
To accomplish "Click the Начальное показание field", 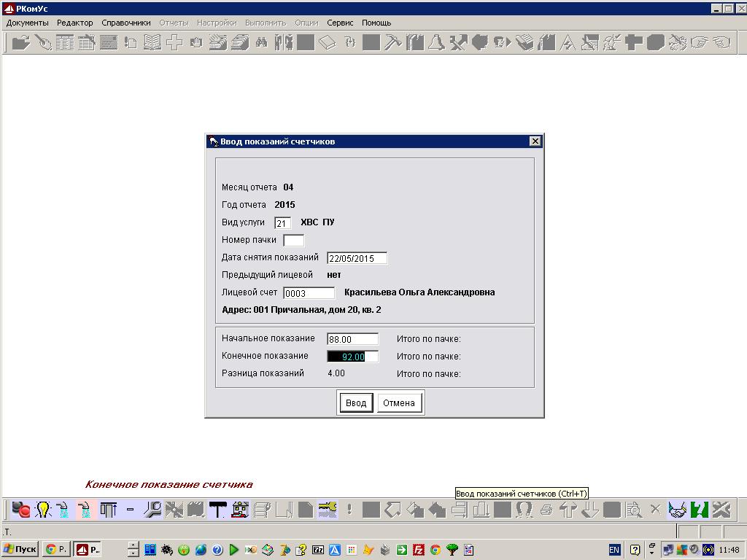I will pos(352,339).
